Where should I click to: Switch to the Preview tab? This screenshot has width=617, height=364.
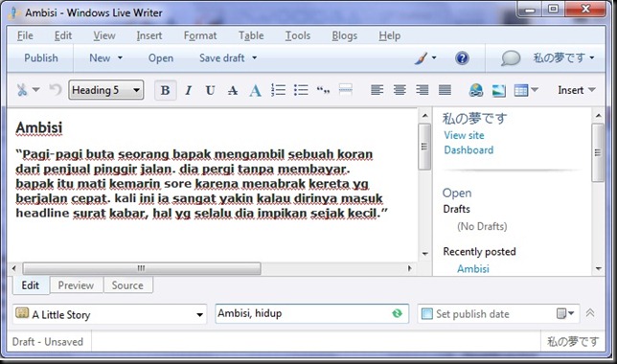pyautogui.click(x=76, y=285)
